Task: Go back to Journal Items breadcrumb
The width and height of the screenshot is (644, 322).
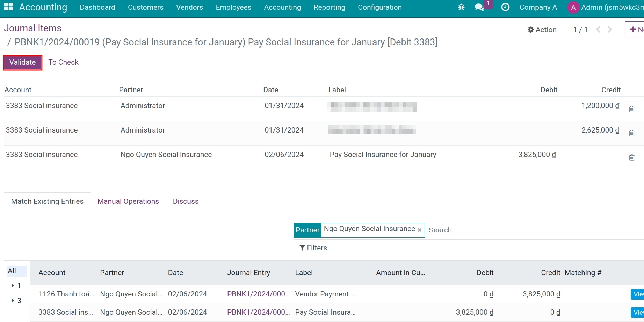Action: (32, 28)
